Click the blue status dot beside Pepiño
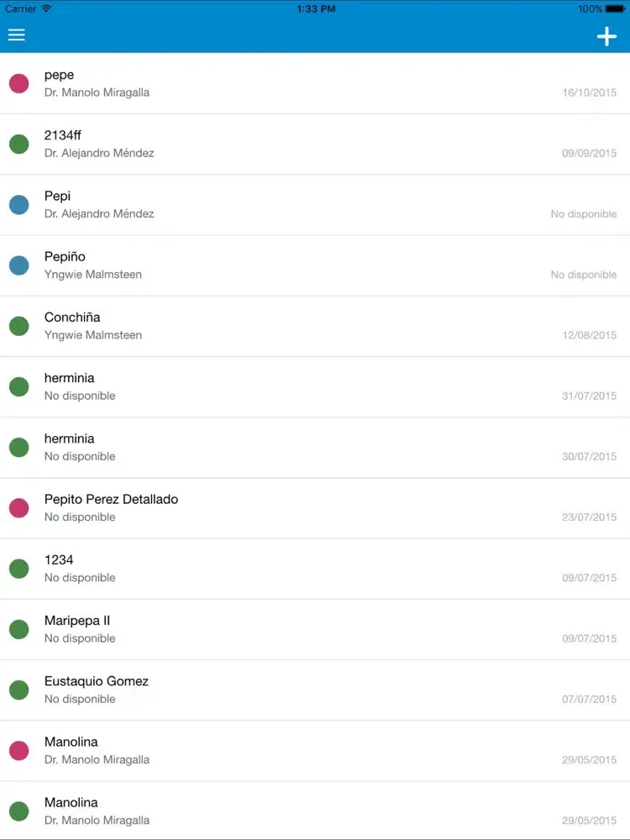 [x=18, y=265]
